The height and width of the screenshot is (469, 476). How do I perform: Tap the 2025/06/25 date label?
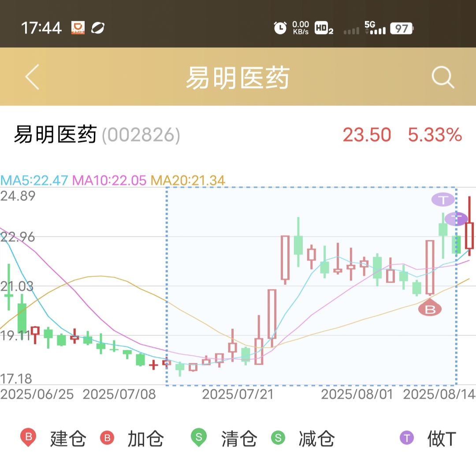[x=37, y=394]
